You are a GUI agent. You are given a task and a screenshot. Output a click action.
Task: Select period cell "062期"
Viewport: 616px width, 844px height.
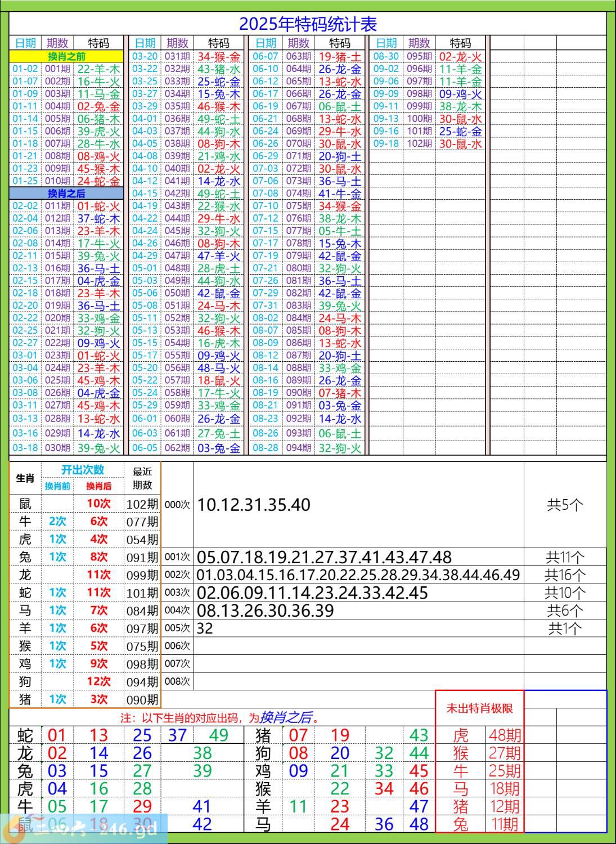[178, 448]
